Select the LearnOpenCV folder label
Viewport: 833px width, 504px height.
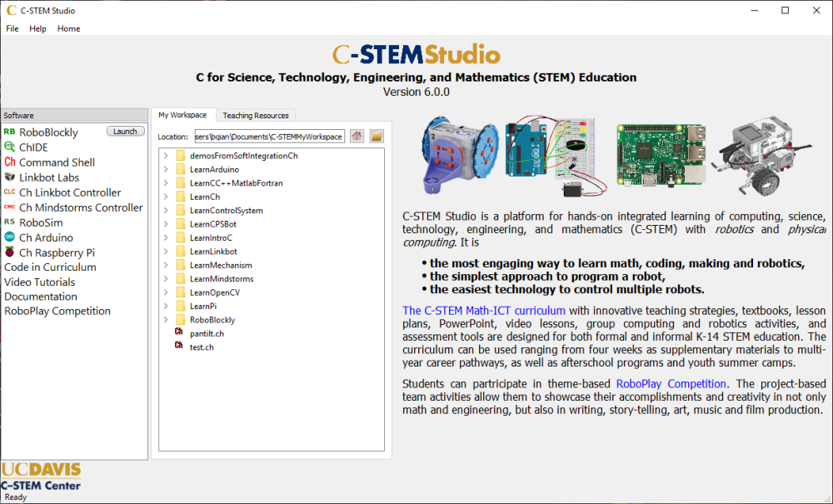(215, 292)
